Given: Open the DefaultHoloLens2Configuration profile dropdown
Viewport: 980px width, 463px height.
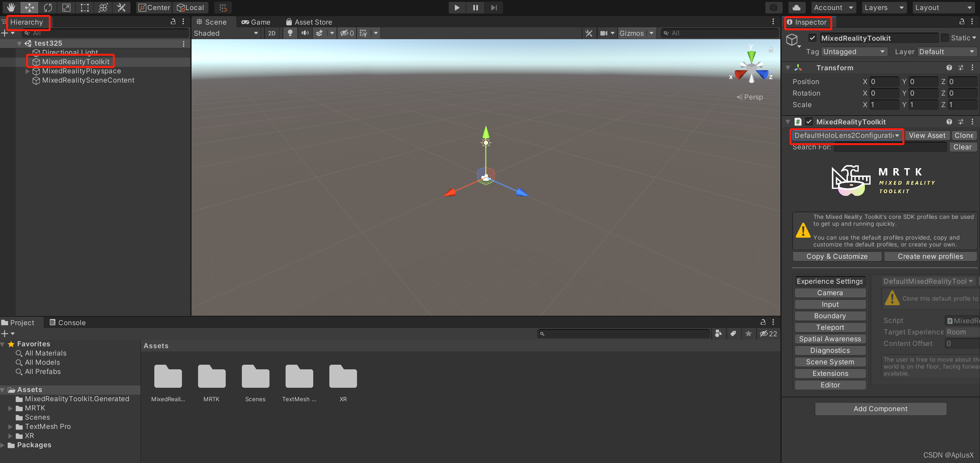Looking at the screenshot, I should point(846,136).
